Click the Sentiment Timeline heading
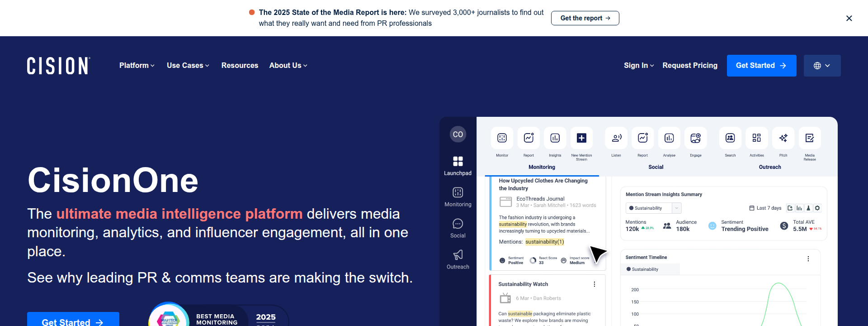The height and width of the screenshot is (326, 868). (x=646, y=258)
